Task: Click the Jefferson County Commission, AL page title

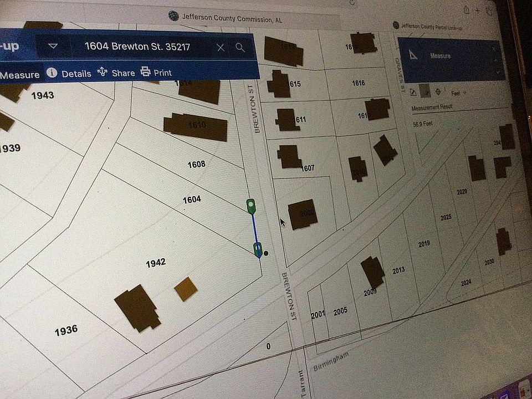Action: 232,18
